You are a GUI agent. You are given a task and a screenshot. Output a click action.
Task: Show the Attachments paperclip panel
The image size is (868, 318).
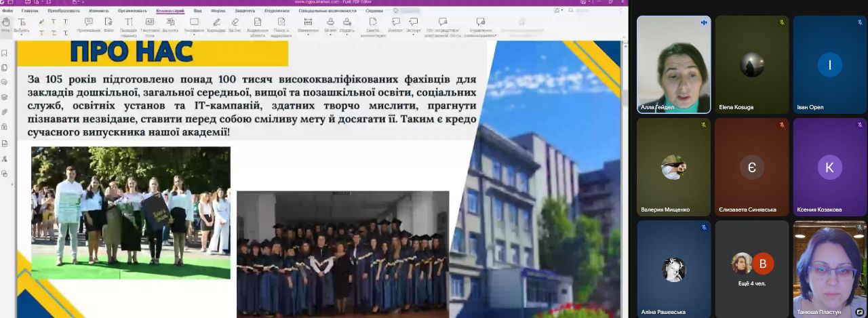click(5, 112)
